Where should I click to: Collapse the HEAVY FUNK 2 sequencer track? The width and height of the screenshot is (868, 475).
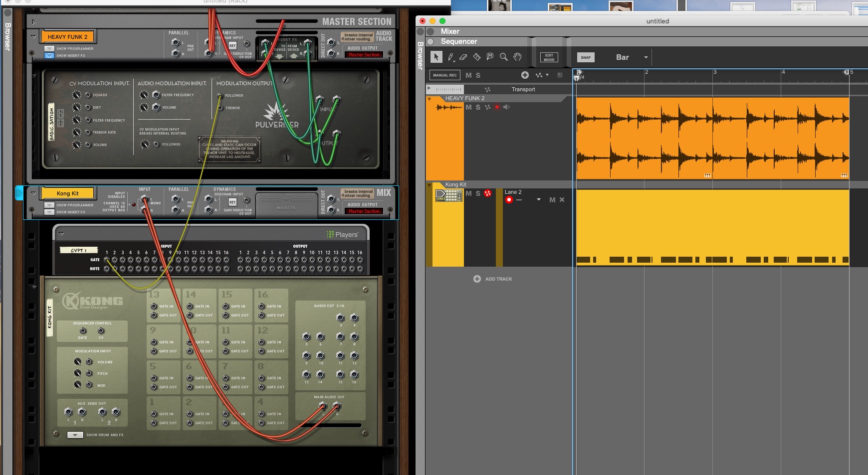(429, 99)
